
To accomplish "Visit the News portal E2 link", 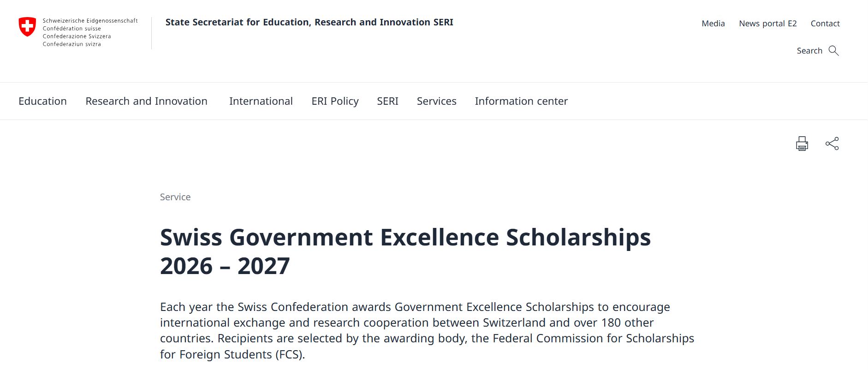I will (x=767, y=24).
